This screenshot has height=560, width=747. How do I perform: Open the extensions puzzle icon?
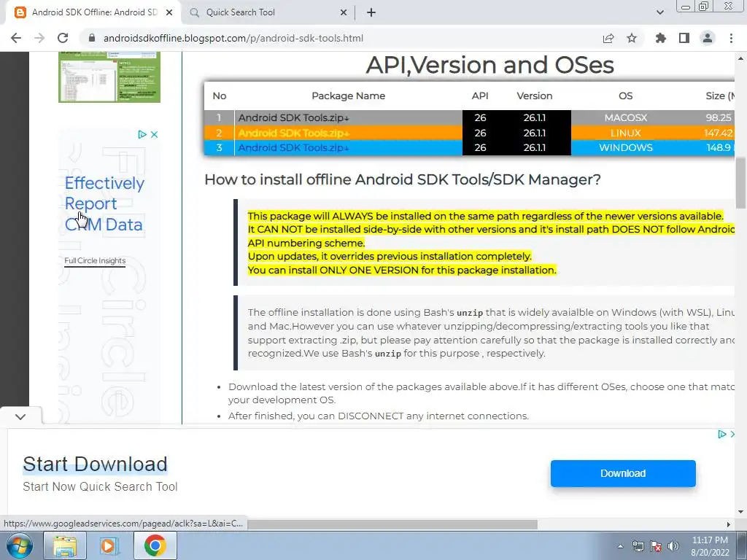pyautogui.click(x=661, y=38)
